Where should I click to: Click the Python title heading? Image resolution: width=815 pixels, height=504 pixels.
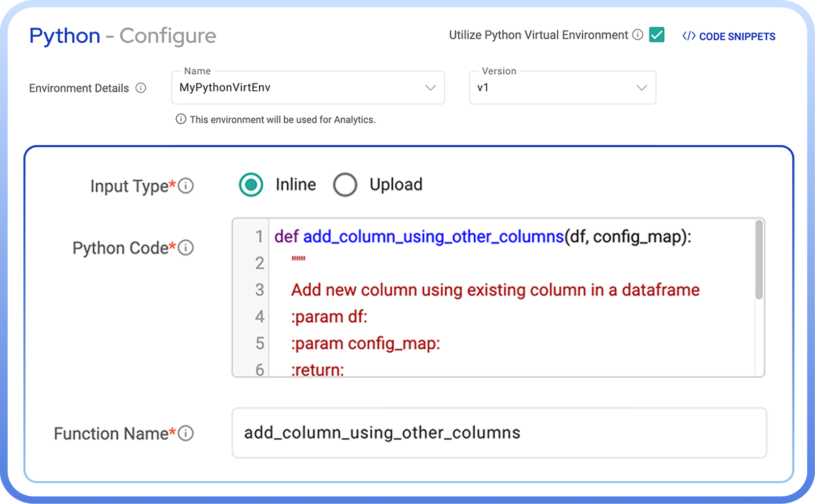click(65, 36)
